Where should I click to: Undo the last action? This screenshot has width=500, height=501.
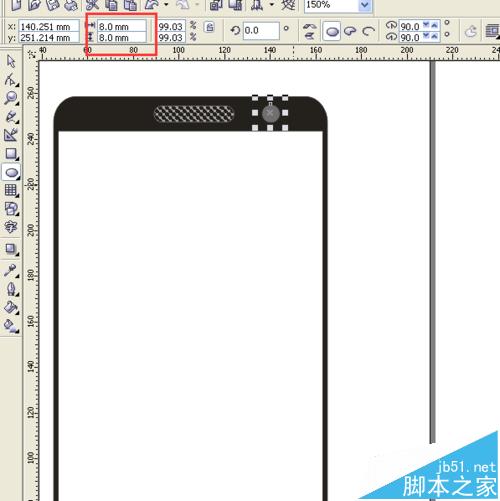pos(152,5)
